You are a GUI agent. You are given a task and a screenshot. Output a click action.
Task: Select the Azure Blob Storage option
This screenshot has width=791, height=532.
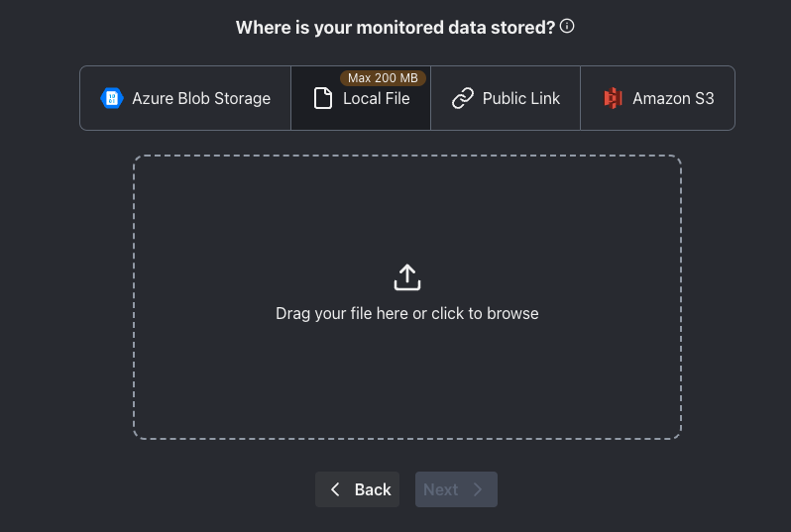[185, 98]
